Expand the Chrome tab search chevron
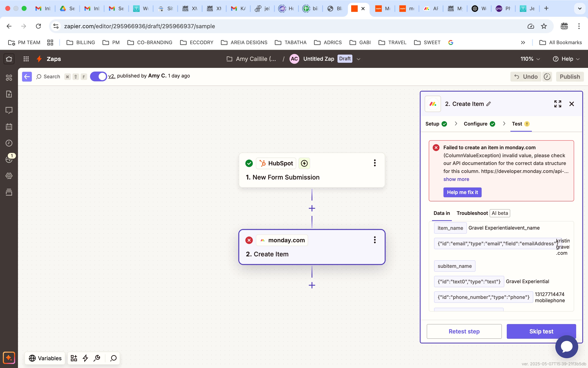This screenshot has height=368, width=588. 580,9
